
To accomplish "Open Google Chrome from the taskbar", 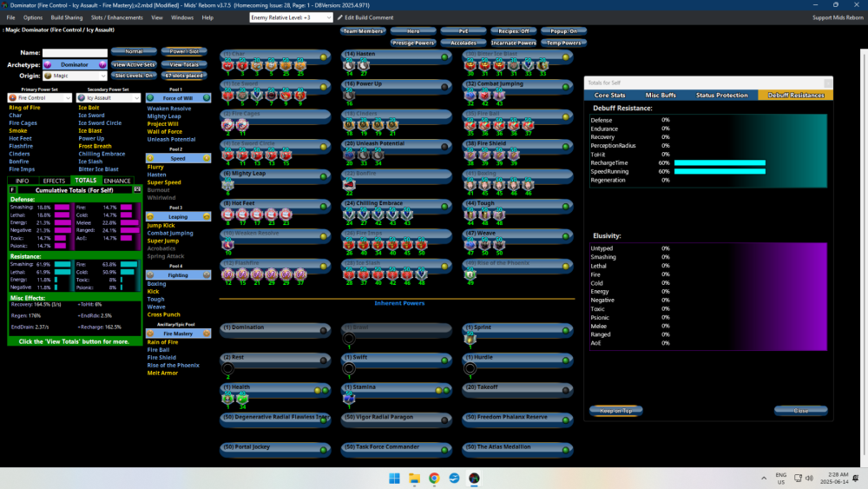I will tap(434, 479).
